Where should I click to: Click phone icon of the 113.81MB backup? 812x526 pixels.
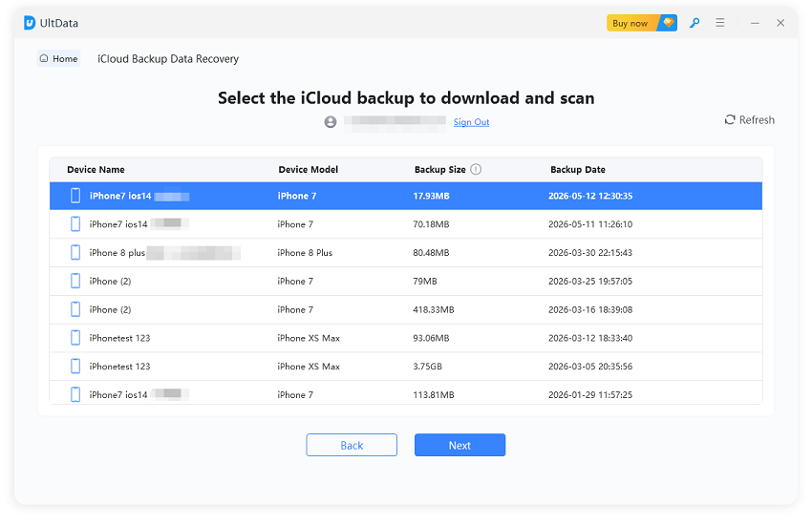(75, 394)
